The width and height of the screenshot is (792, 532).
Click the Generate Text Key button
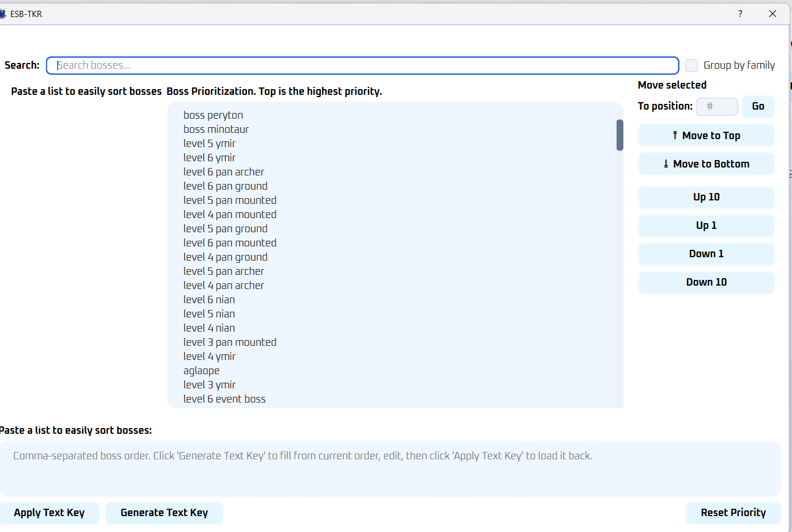click(164, 513)
